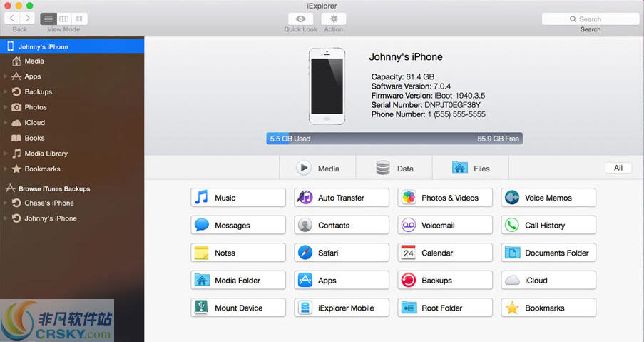Open Calendar
Viewport: 644px width, 342px height.
[445, 253]
